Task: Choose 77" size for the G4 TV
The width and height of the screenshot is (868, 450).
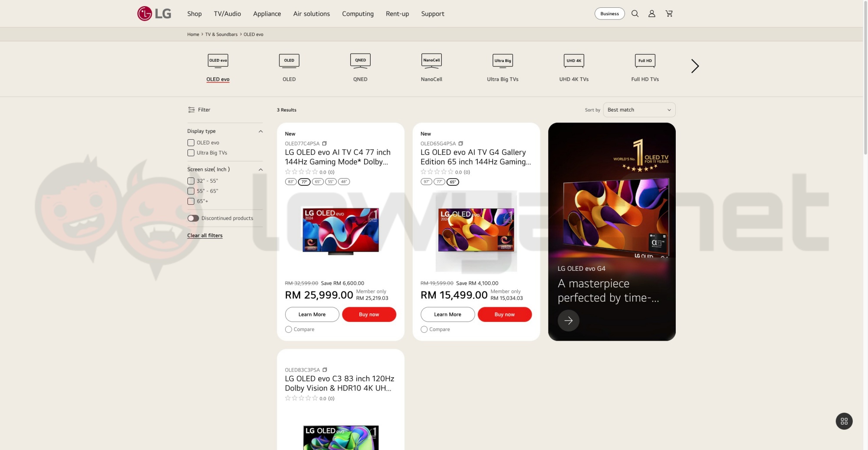Action: tap(439, 182)
